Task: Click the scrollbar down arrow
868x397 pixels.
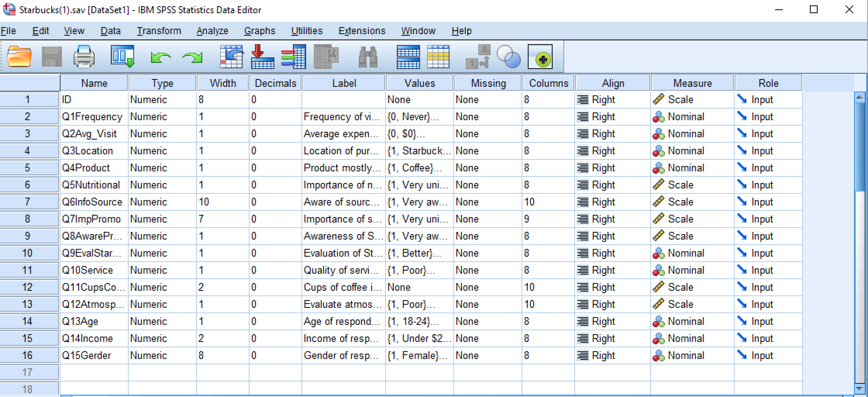Action: (x=859, y=388)
